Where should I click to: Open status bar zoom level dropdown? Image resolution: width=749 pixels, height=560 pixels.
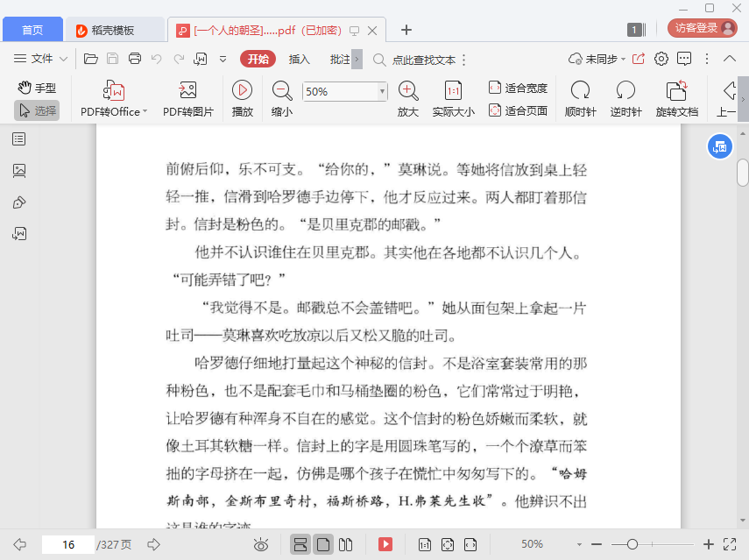pyautogui.click(x=579, y=545)
